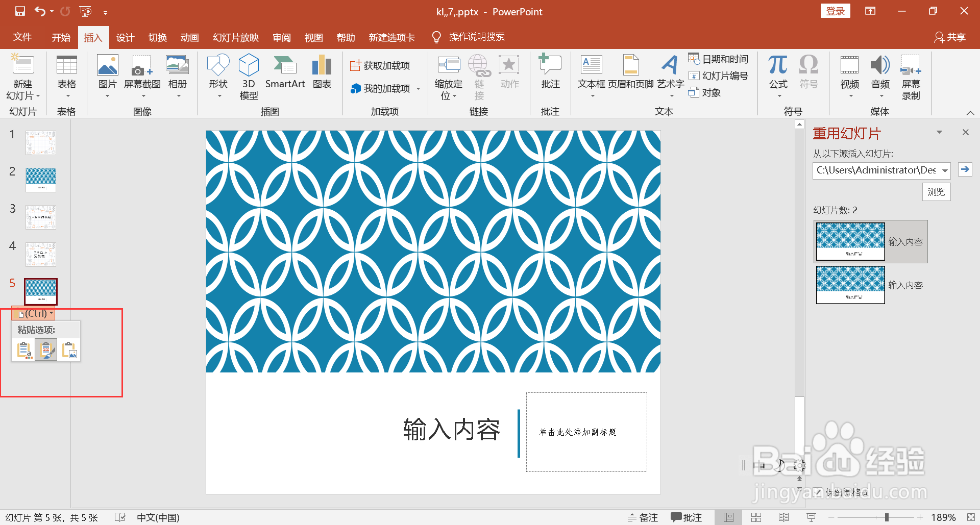Click the Save icon in title bar
The height and width of the screenshot is (525, 980).
coord(20,11)
